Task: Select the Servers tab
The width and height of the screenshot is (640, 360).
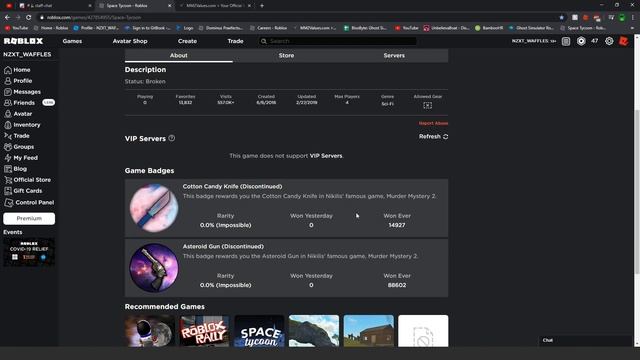Action: (394, 56)
